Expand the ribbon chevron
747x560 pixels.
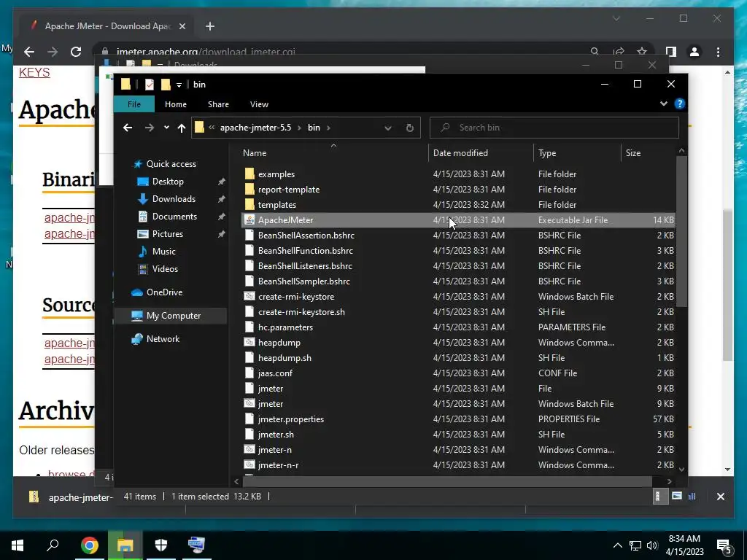point(664,104)
